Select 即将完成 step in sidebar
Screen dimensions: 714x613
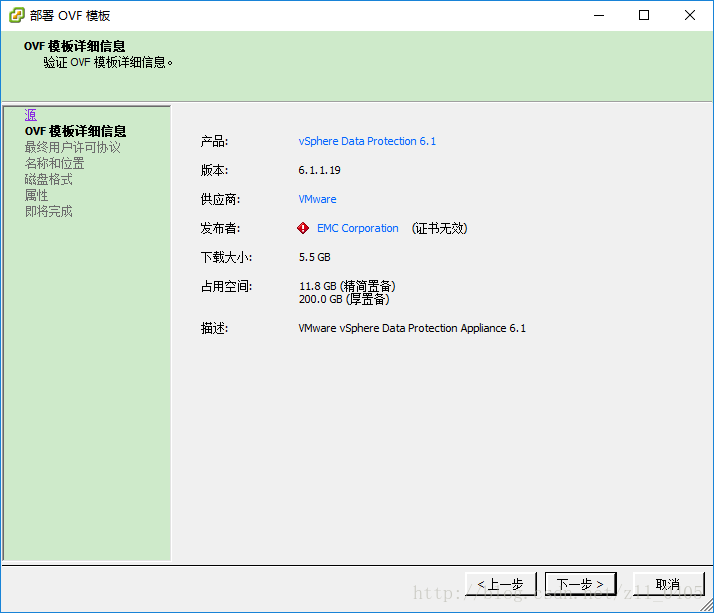[48, 211]
